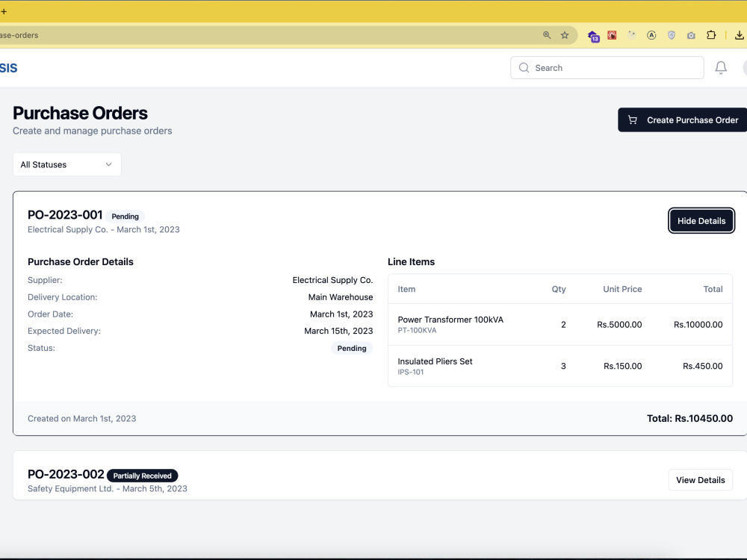Click the chevron on All Statuses dropdown
Image resolution: width=747 pixels, height=560 pixels.
[x=108, y=164]
